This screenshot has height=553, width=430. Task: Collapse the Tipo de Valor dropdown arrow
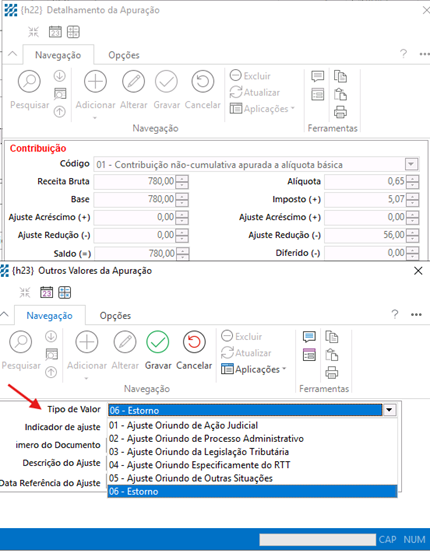point(389,410)
